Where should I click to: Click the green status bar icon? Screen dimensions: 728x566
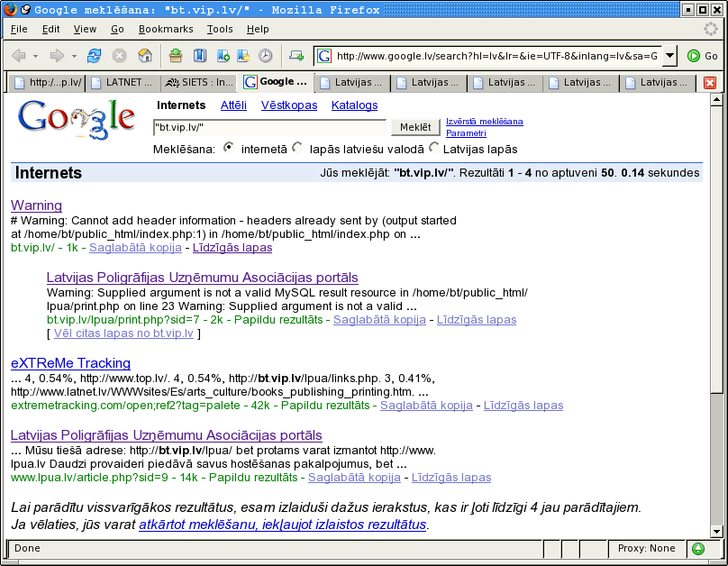[x=697, y=548]
